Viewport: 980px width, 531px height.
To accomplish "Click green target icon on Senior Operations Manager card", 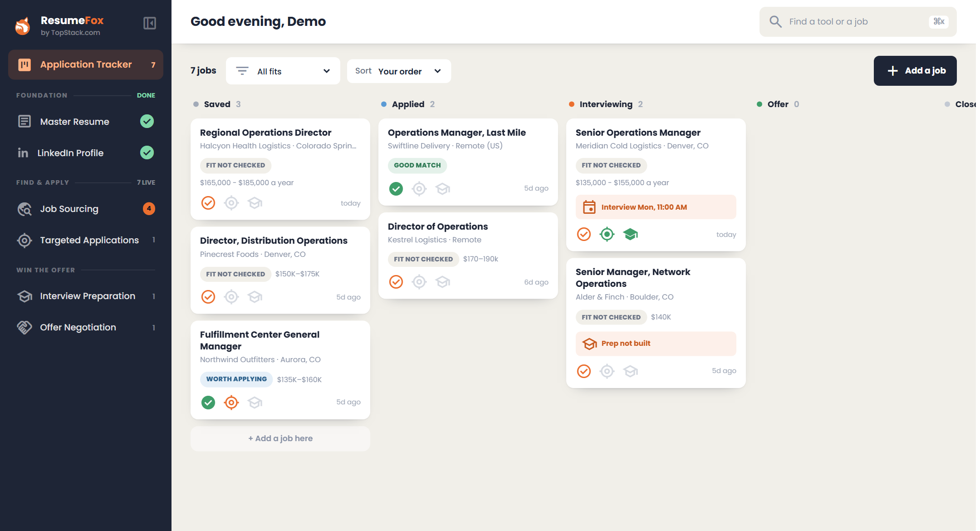I will [607, 234].
